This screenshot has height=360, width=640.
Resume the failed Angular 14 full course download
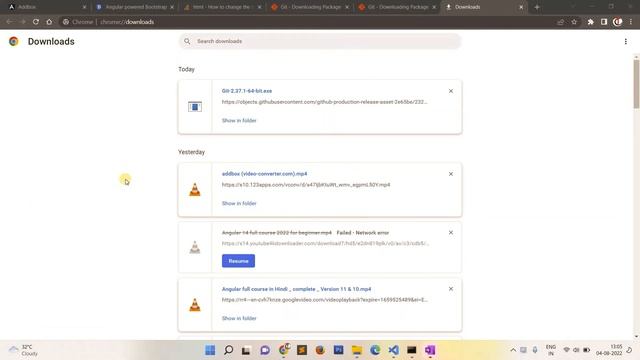click(x=238, y=261)
